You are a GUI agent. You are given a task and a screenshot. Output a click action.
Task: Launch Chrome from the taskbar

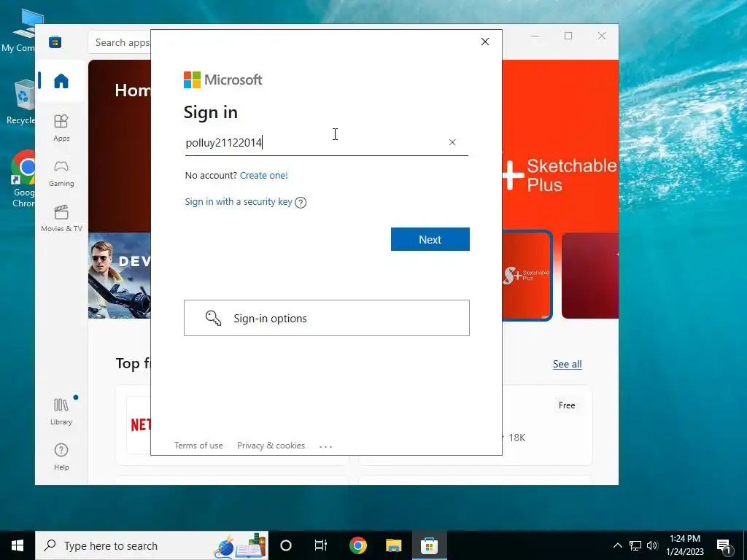(x=357, y=545)
